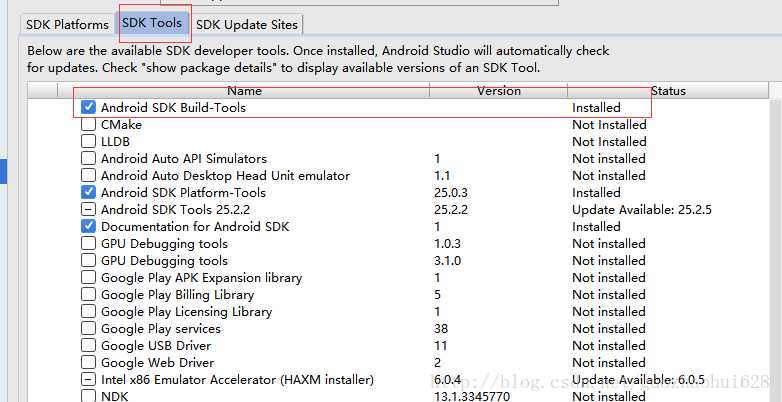Check GPU Debugging tools version 3.1.0 checkbox

(88, 260)
